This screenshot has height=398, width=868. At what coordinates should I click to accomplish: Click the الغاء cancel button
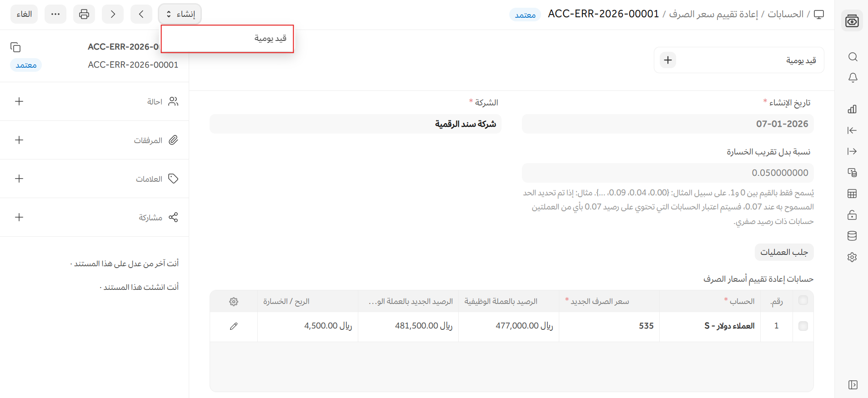[24, 14]
